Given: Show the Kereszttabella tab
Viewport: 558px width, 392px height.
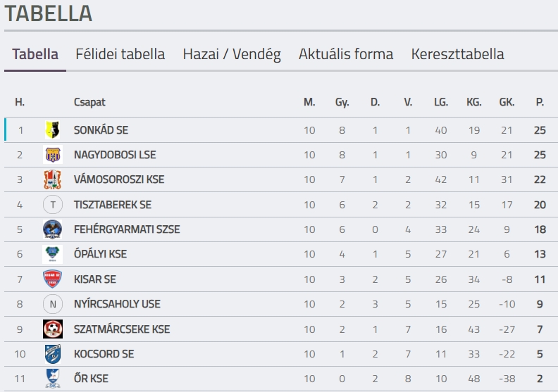Looking at the screenshot, I should pyautogui.click(x=458, y=54).
